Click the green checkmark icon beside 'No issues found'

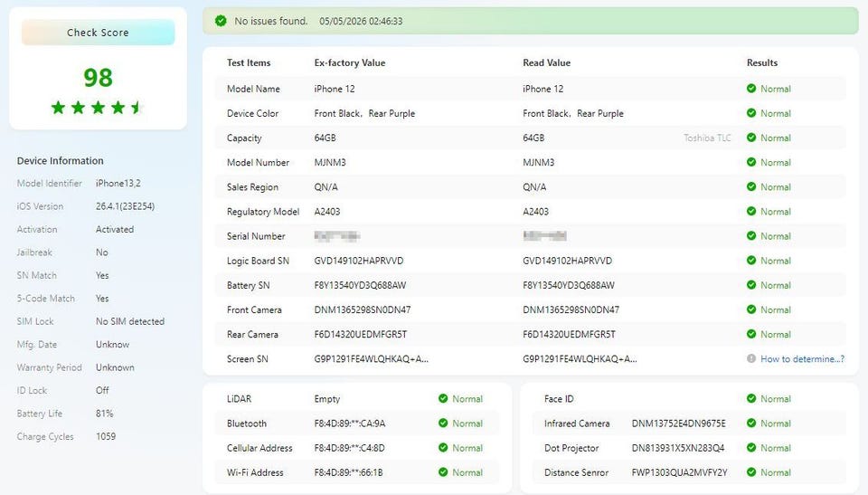point(221,21)
